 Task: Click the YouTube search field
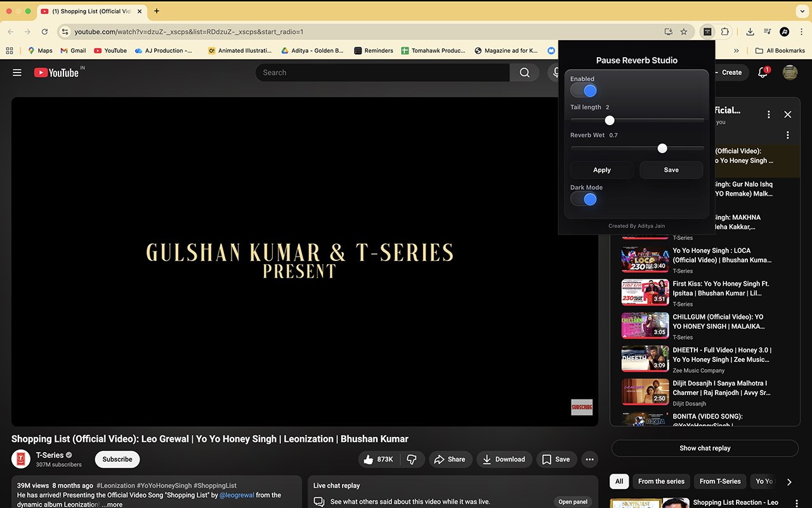[x=383, y=72]
